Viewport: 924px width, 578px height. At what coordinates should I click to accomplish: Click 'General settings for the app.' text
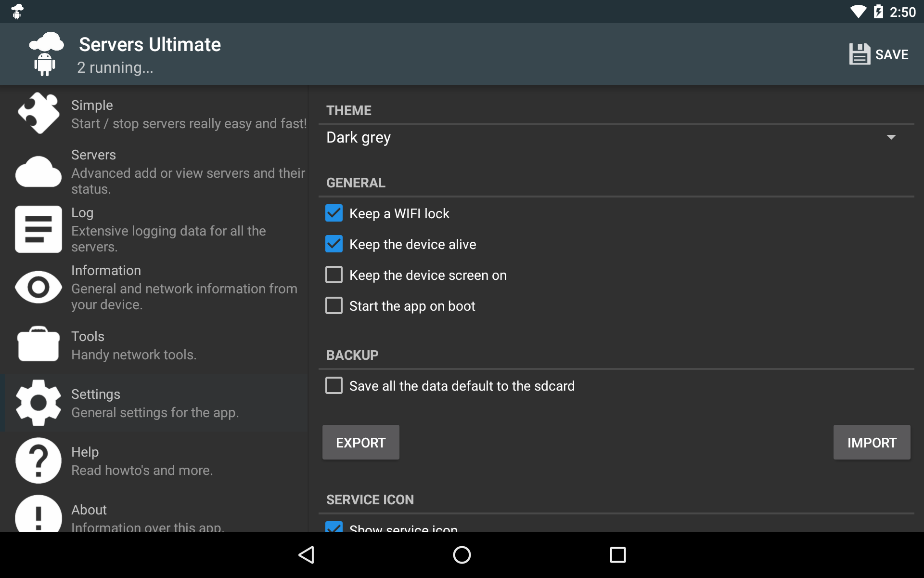click(155, 413)
